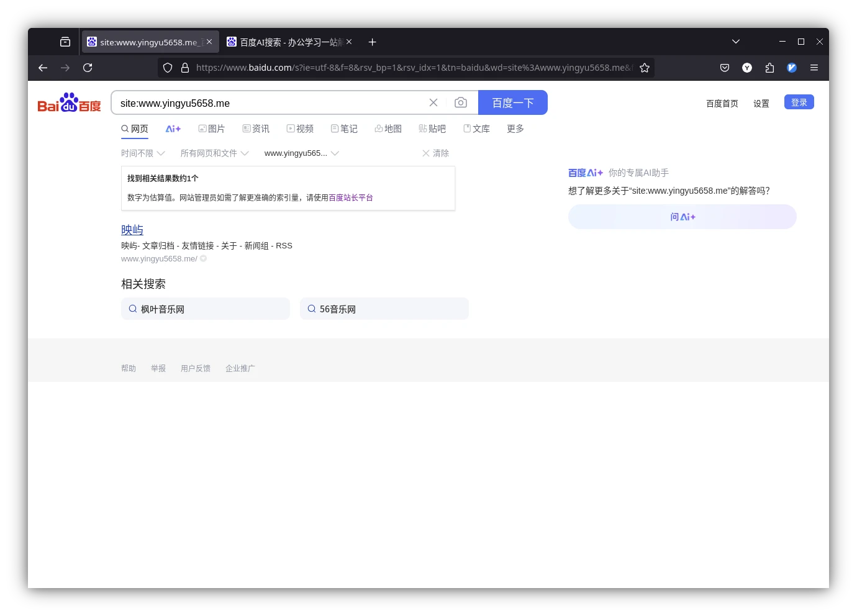857x616 pixels.
Task: List all tabs with chevron button
Action: [x=736, y=42]
